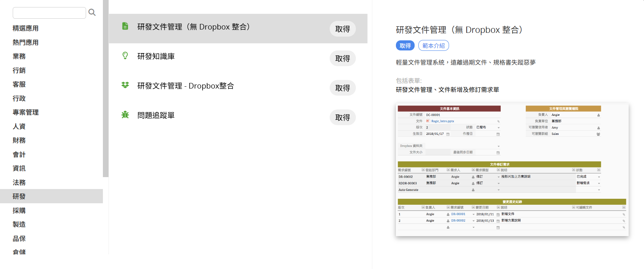This screenshot has width=644, height=269.
Task: Click blue 取得 button in detail panel
Action: point(405,46)
